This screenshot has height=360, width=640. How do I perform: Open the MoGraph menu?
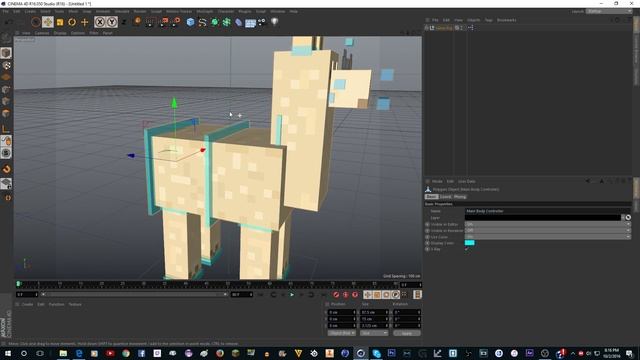(204, 11)
